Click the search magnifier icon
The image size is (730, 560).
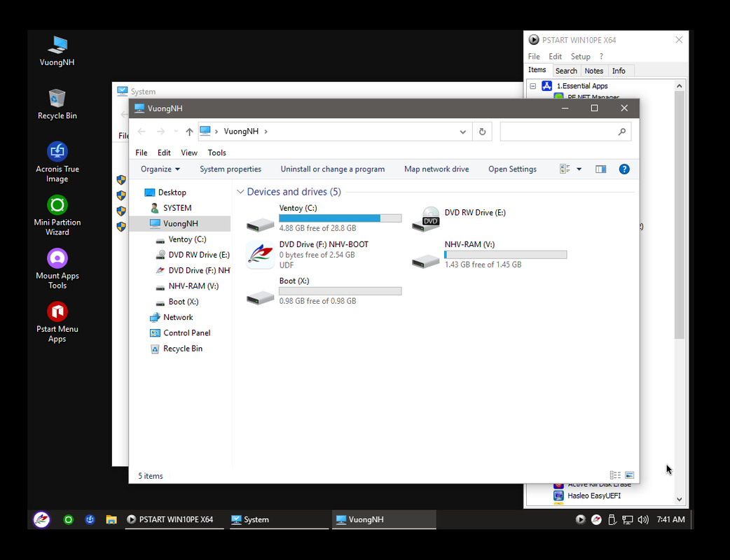tap(621, 132)
